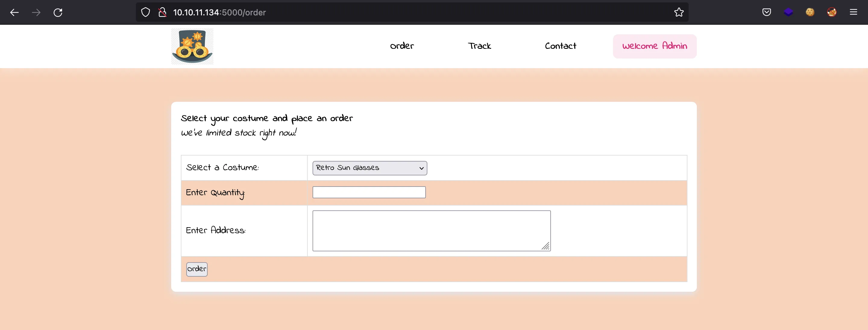Open the shield tracking protection icon
868x330 pixels.
145,12
